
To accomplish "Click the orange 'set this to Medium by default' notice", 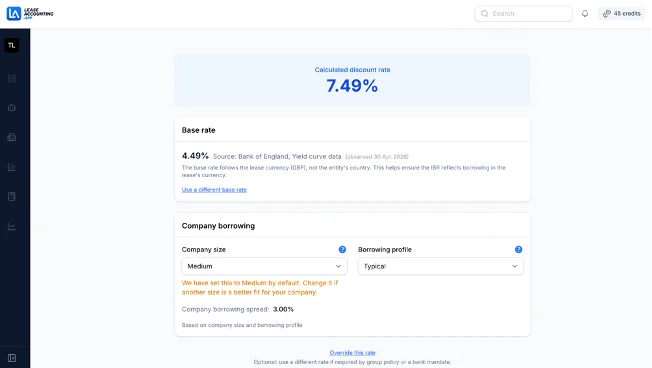I will (260, 287).
